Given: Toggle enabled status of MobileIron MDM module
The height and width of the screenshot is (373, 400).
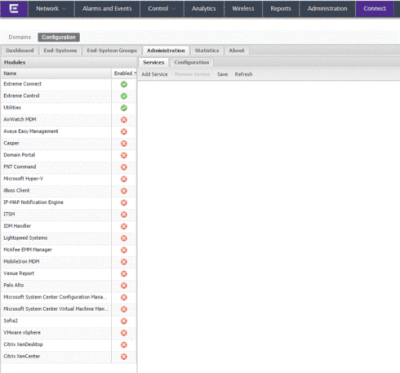Looking at the screenshot, I should click(124, 262).
